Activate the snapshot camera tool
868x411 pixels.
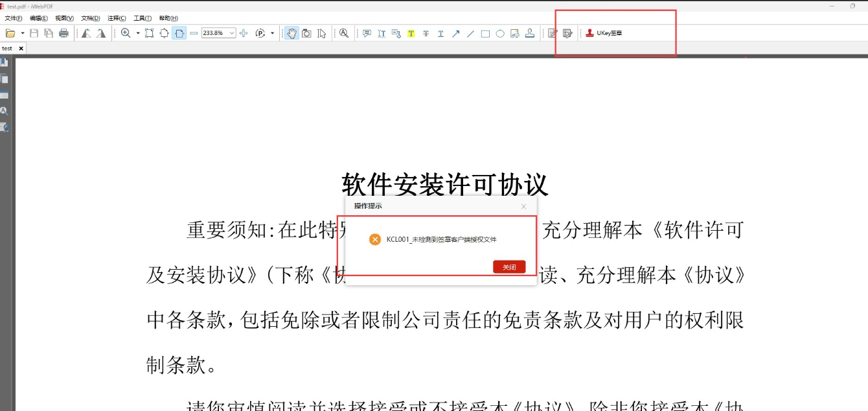(307, 33)
